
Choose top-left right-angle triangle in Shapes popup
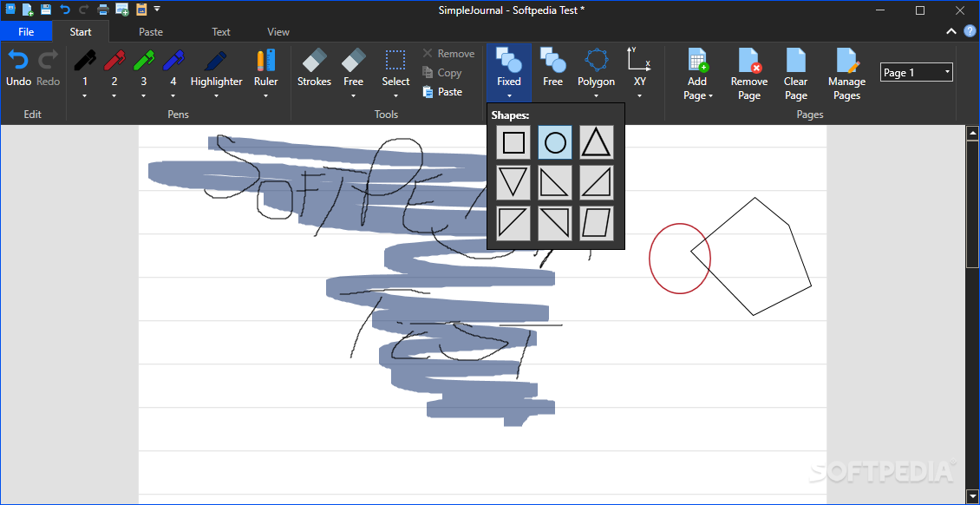tap(513, 223)
